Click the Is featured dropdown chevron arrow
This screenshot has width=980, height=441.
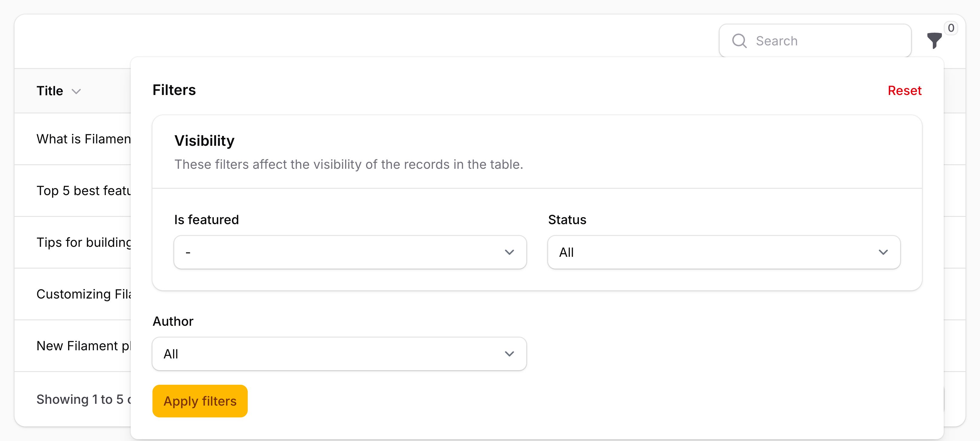pos(509,252)
